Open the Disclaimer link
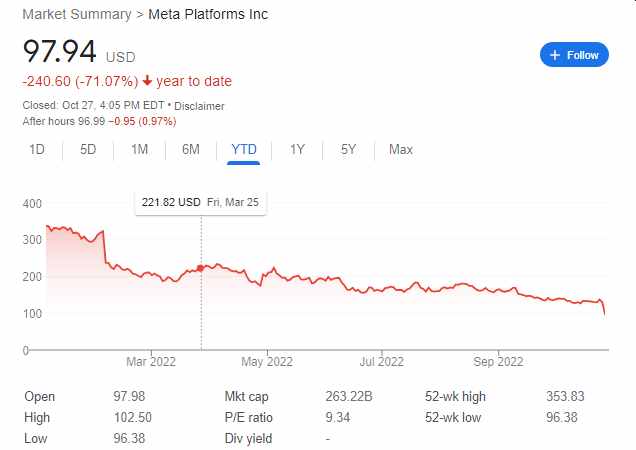 [199, 106]
